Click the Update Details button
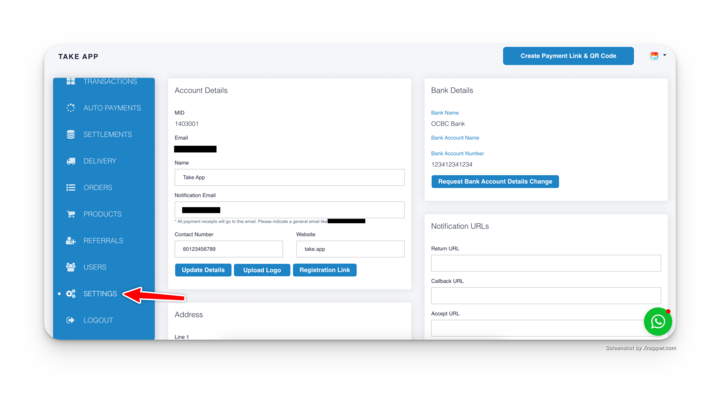The width and height of the screenshot is (720, 395). click(203, 270)
